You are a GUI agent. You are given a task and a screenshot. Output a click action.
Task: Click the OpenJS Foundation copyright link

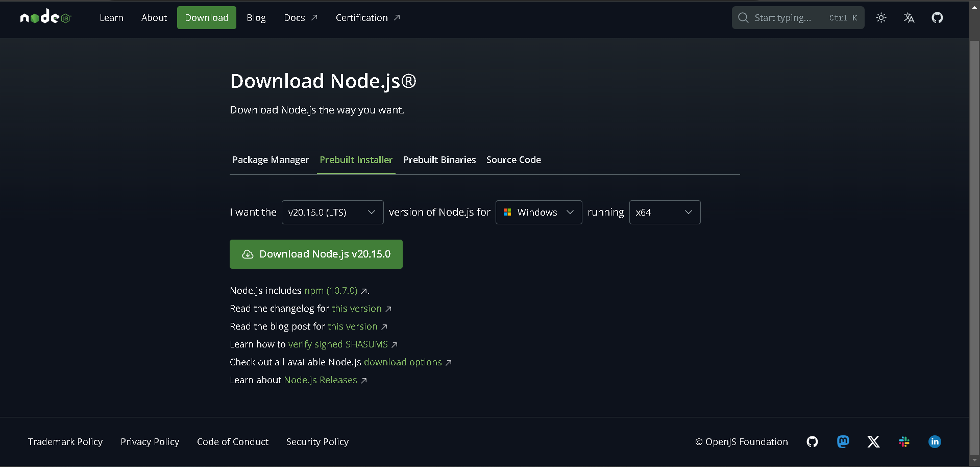[741, 441]
